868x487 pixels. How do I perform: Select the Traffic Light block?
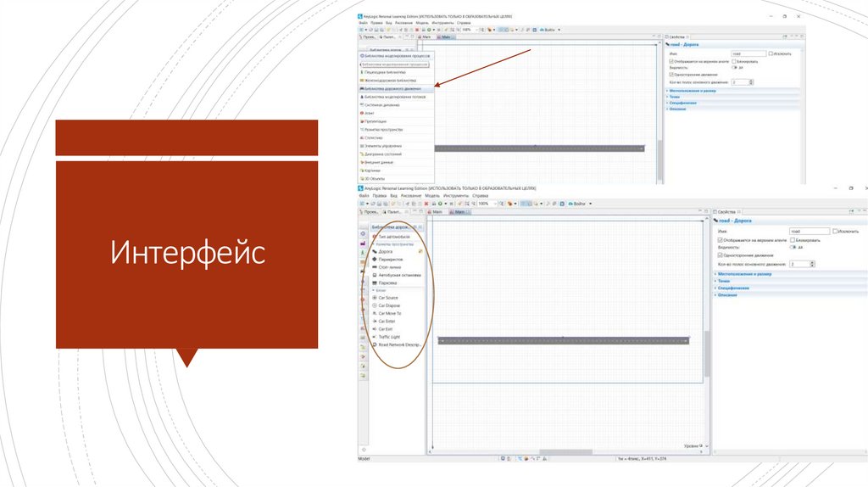[x=388, y=336]
